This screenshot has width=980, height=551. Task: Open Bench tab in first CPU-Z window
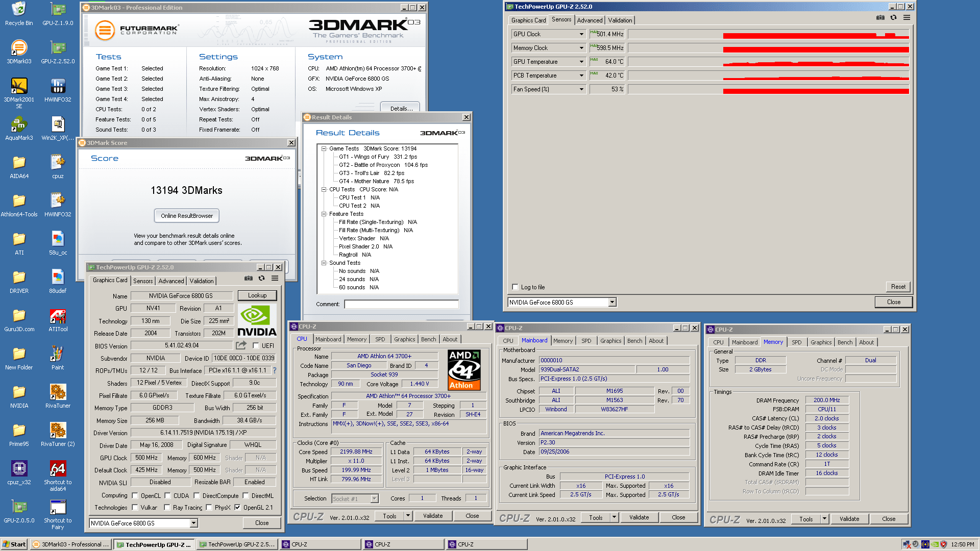coord(428,339)
